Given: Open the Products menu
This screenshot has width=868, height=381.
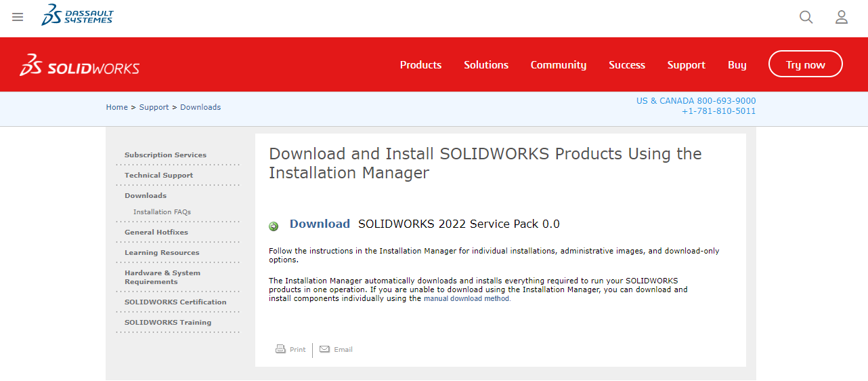Looking at the screenshot, I should coord(420,65).
